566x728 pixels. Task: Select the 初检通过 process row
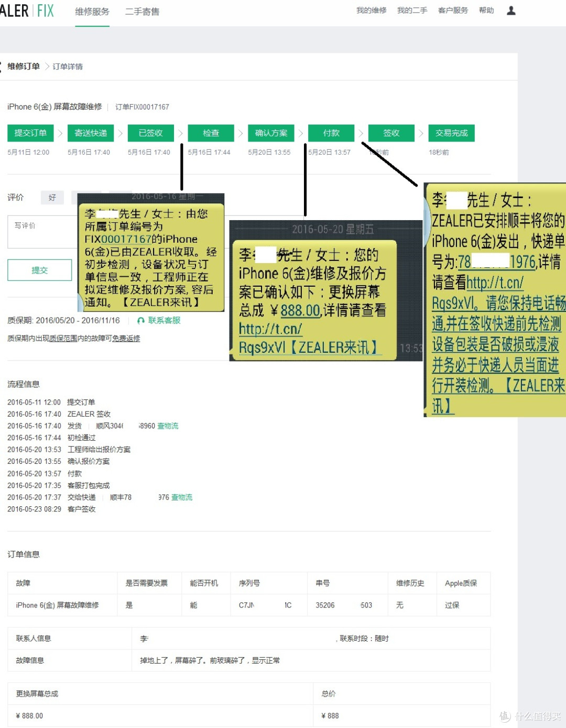click(x=51, y=438)
